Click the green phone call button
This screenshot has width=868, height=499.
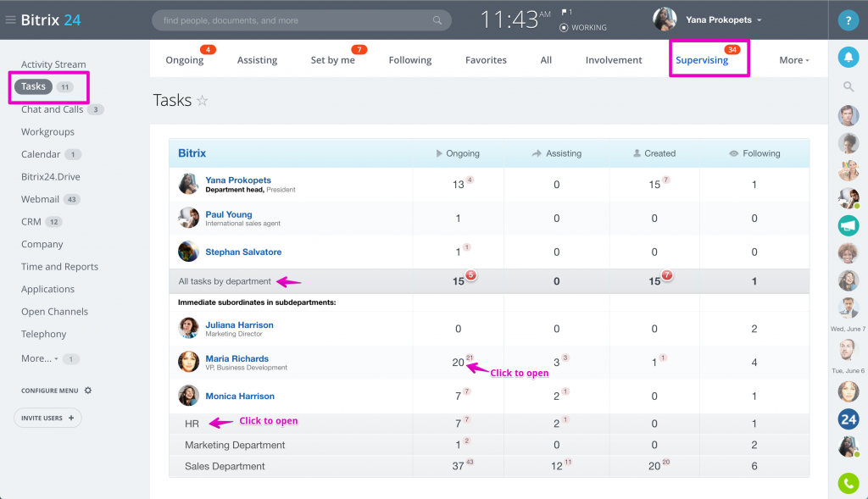848,484
